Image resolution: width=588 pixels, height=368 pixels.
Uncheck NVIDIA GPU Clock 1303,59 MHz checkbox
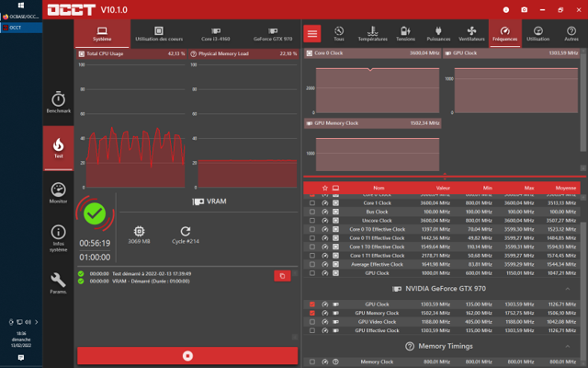point(312,305)
